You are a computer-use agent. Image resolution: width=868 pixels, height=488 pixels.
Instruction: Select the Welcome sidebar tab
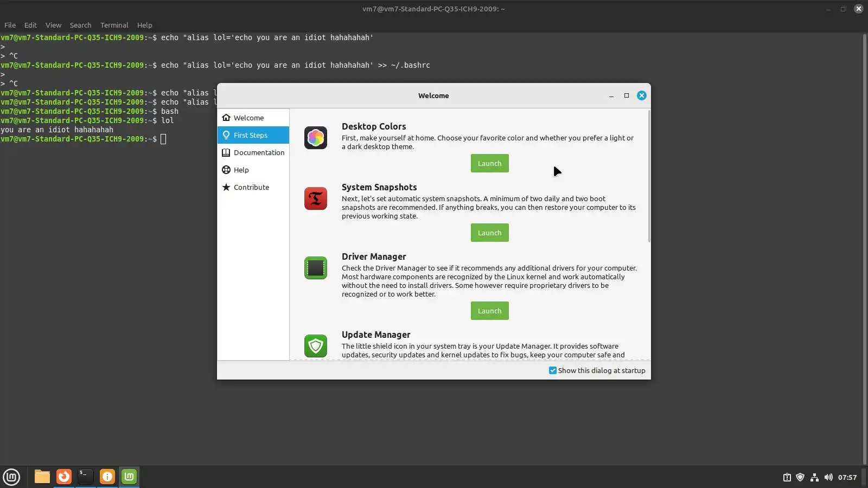253,118
